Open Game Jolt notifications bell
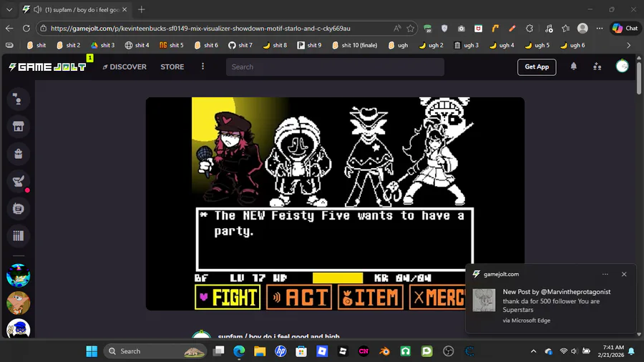The image size is (644, 362). coord(573,67)
